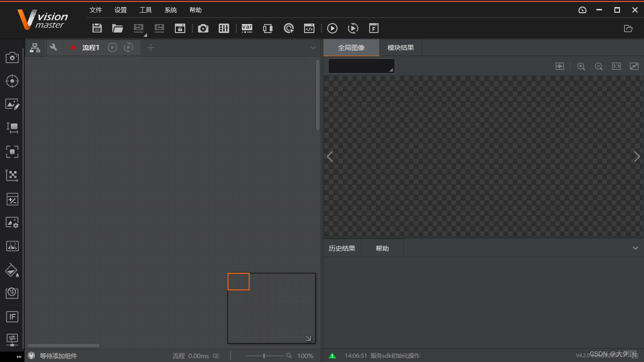Open the acquisition camera tools in sidebar
The image size is (644, 362).
click(12, 58)
